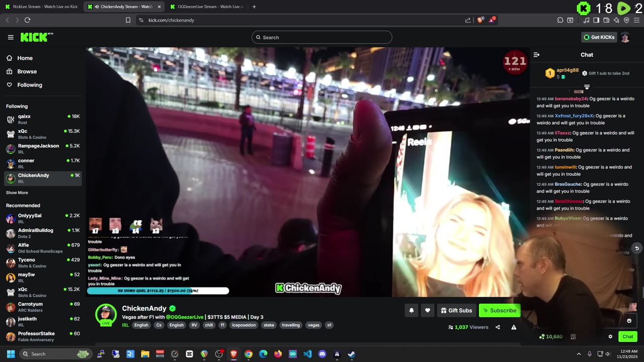The width and height of the screenshot is (644, 362).
Task: Click the stake tag
Action: (x=269, y=325)
